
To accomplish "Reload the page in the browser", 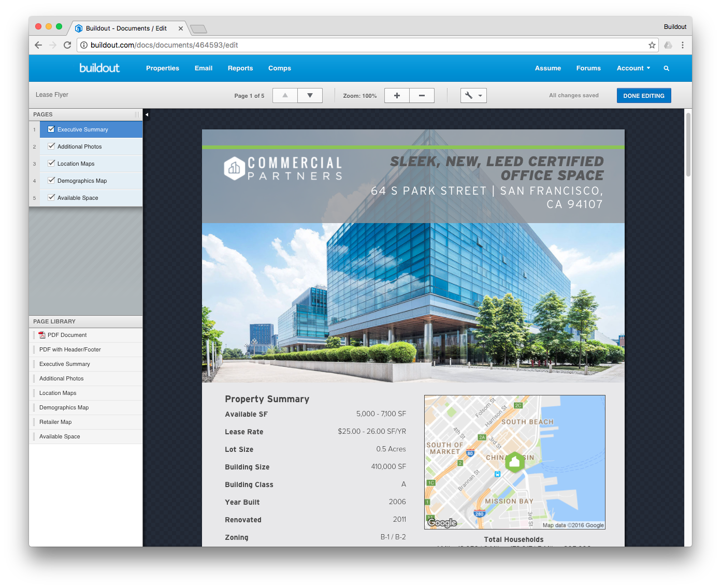I will tap(67, 45).
